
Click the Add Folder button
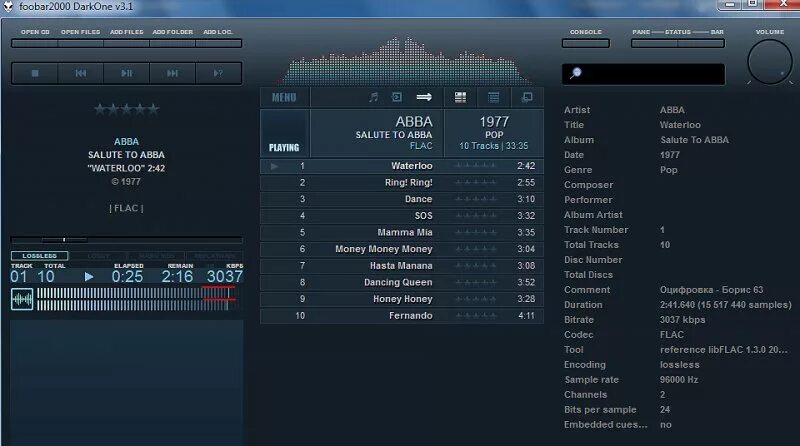click(x=172, y=43)
